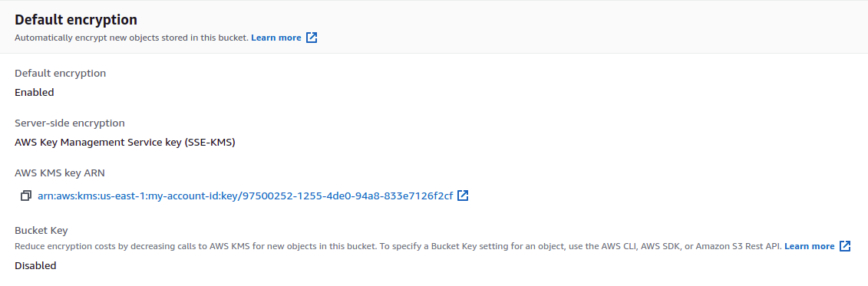Click the Enabled status text
This screenshot has height=286, width=868.
[35, 92]
